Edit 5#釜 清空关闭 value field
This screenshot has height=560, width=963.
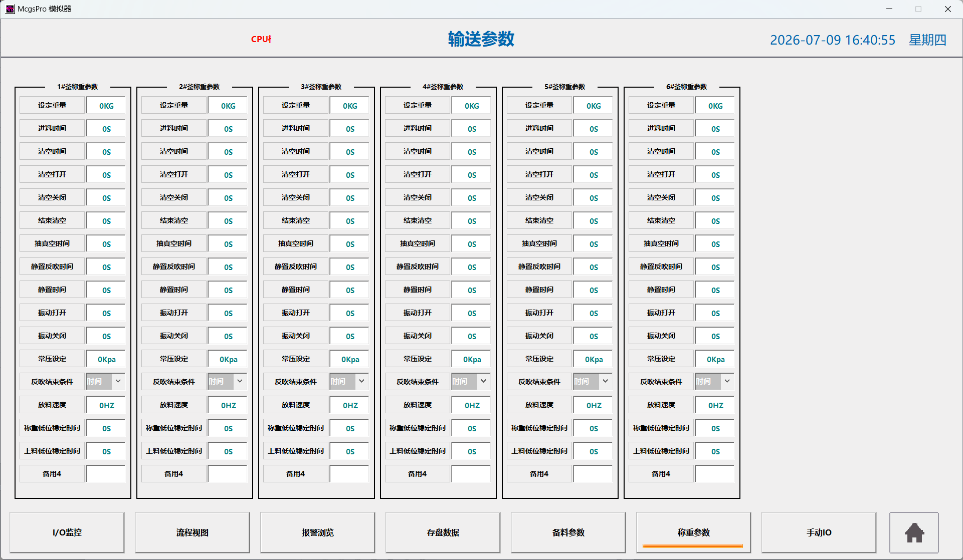click(593, 198)
